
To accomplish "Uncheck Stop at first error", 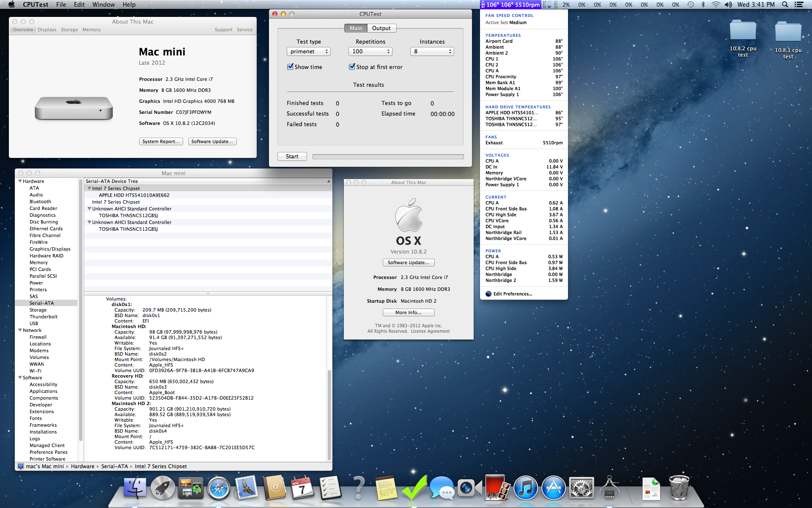I will click(x=352, y=67).
